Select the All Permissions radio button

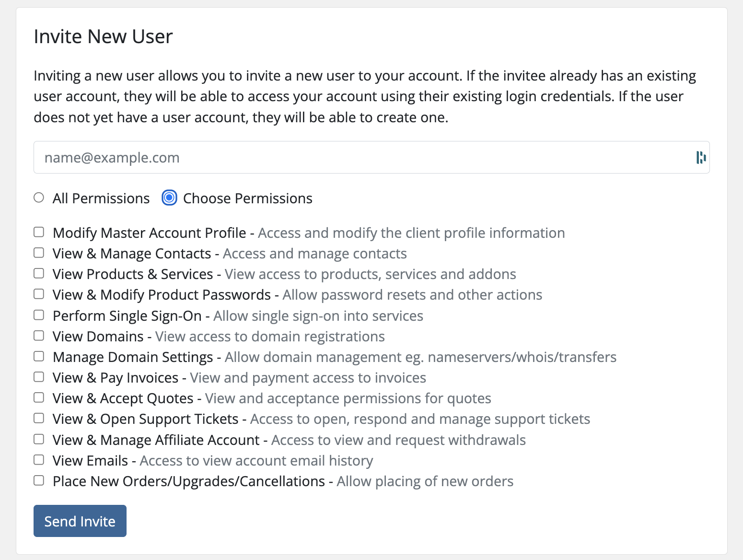[39, 198]
